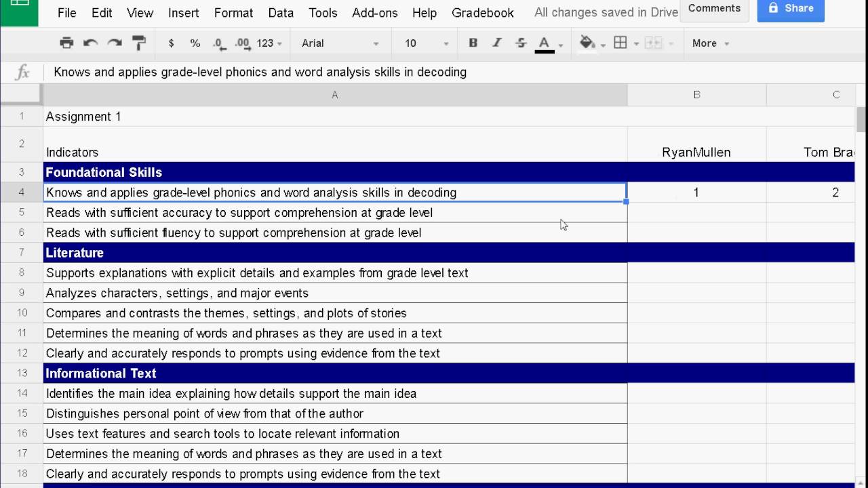Increase decimal places
Image resolution: width=868 pixels, height=488 pixels.
242,43
